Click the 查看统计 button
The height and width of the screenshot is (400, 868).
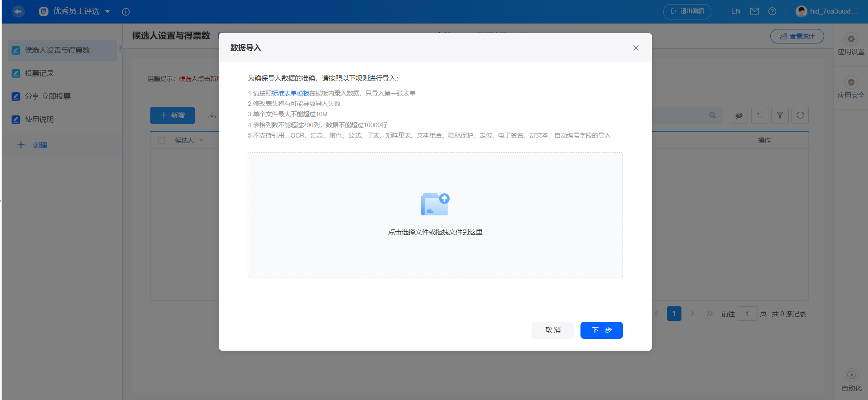[797, 36]
